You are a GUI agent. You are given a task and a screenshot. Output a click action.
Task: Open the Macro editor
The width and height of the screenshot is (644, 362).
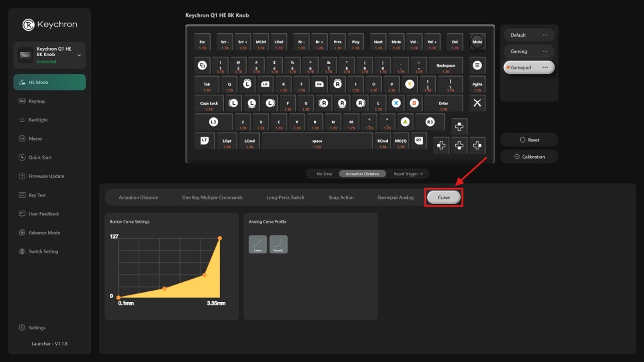click(35, 139)
